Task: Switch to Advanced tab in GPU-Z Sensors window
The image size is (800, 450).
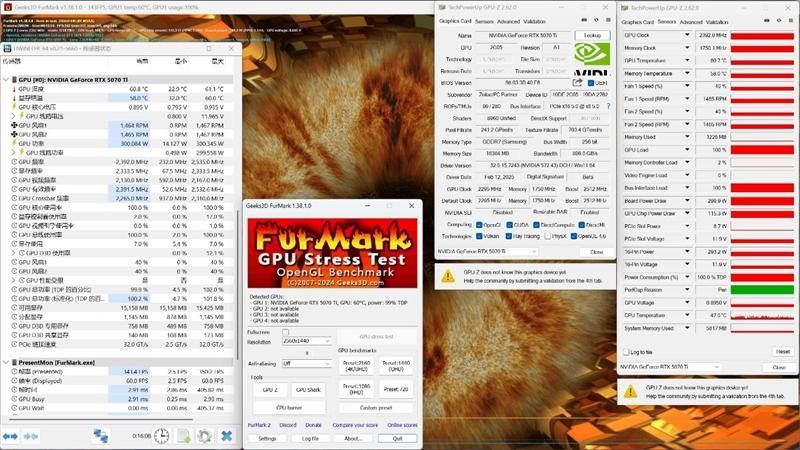Action: (x=691, y=22)
